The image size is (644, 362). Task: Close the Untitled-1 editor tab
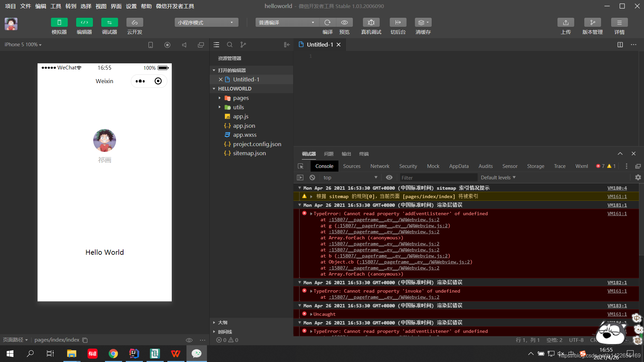click(339, 45)
